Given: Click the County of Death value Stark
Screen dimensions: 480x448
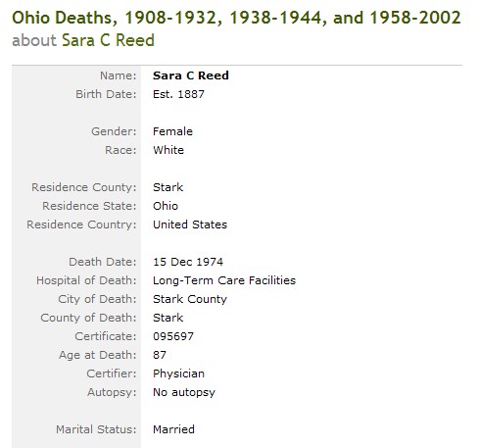Looking at the screenshot, I should click(168, 318).
